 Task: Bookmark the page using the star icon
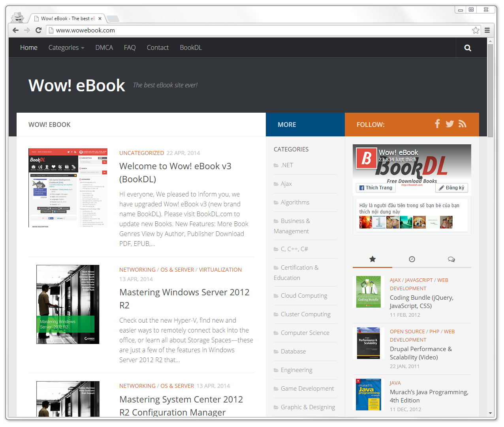pos(476,30)
